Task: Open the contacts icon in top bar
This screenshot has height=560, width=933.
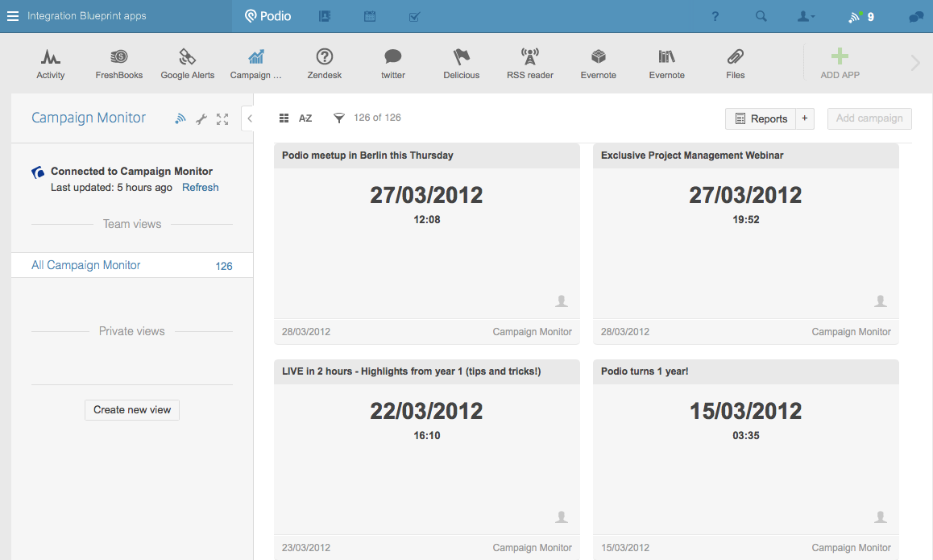Action: [324, 16]
